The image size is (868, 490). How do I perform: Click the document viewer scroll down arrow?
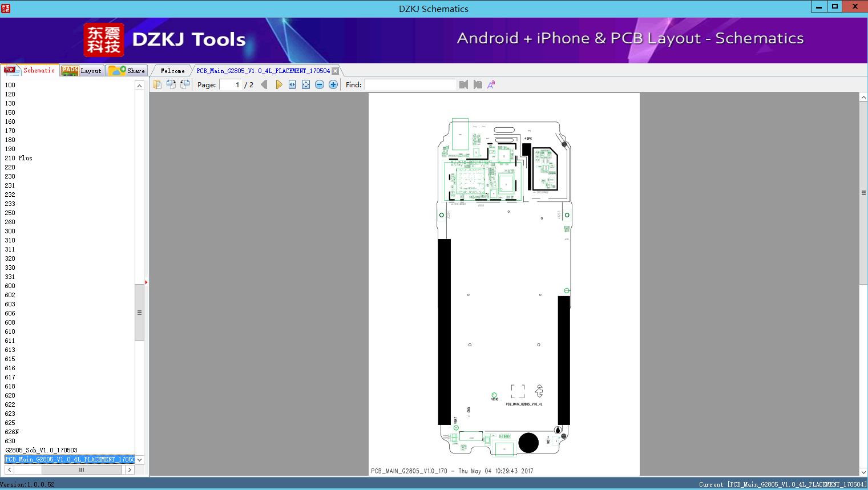coord(863,472)
